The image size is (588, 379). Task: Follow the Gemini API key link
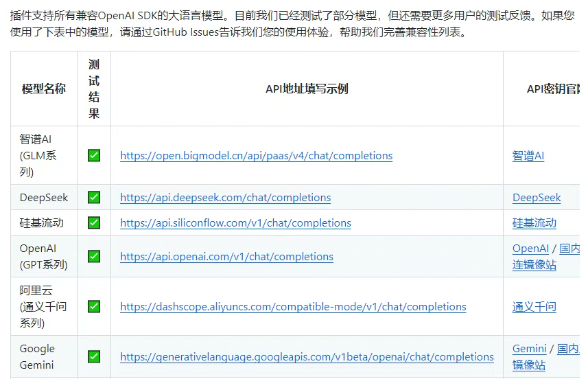click(x=529, y=349)
